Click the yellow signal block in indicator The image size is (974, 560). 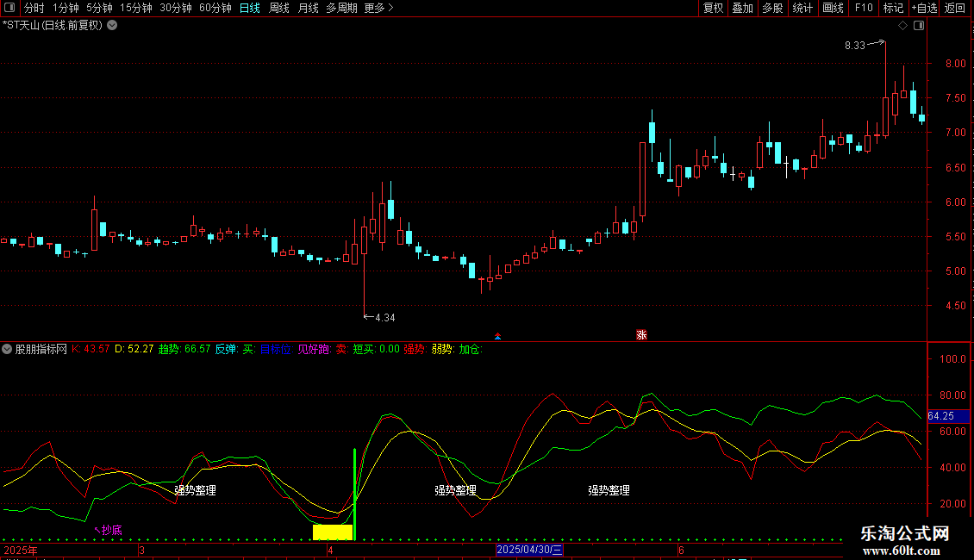click(x=333, y=532)
